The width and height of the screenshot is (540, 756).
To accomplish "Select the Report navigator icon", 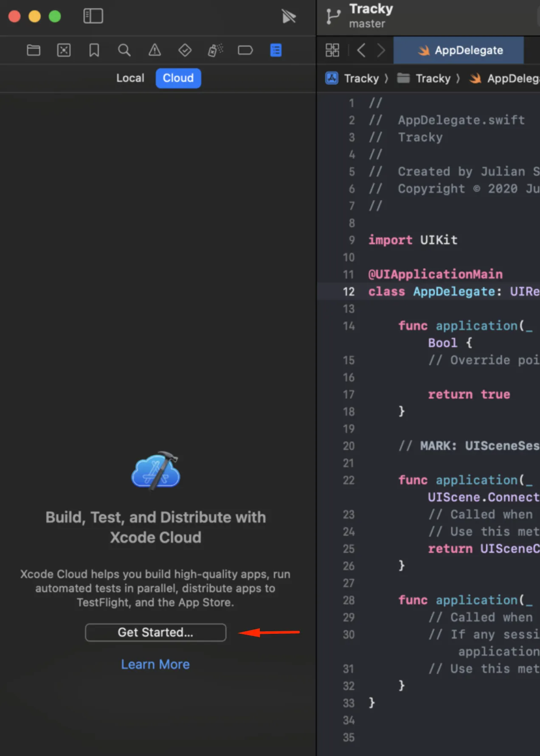I will [276, 50].
